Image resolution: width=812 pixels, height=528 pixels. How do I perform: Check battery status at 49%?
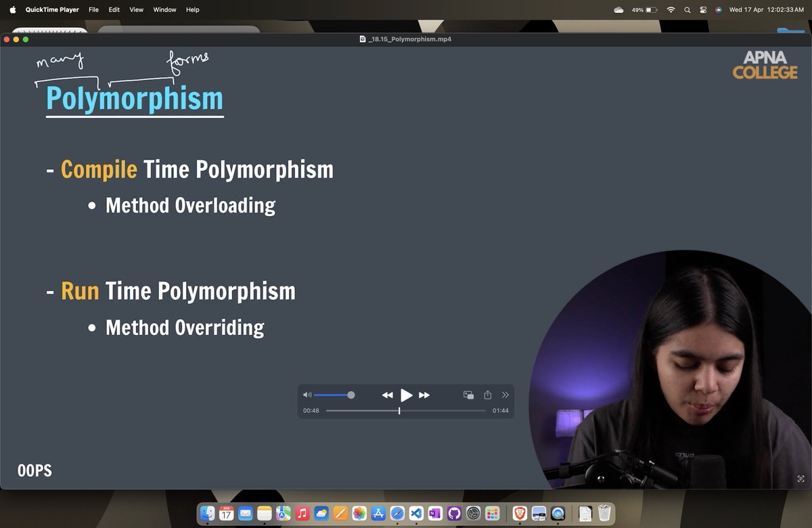pos(644,9)
